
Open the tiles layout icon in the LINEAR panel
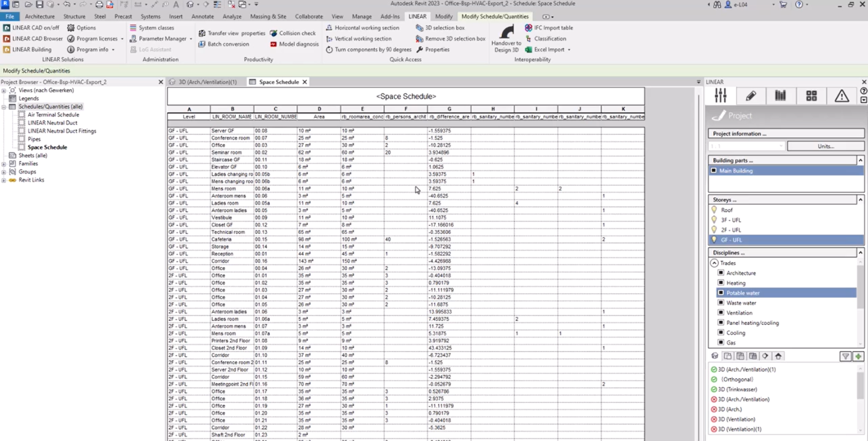(812, 95)
